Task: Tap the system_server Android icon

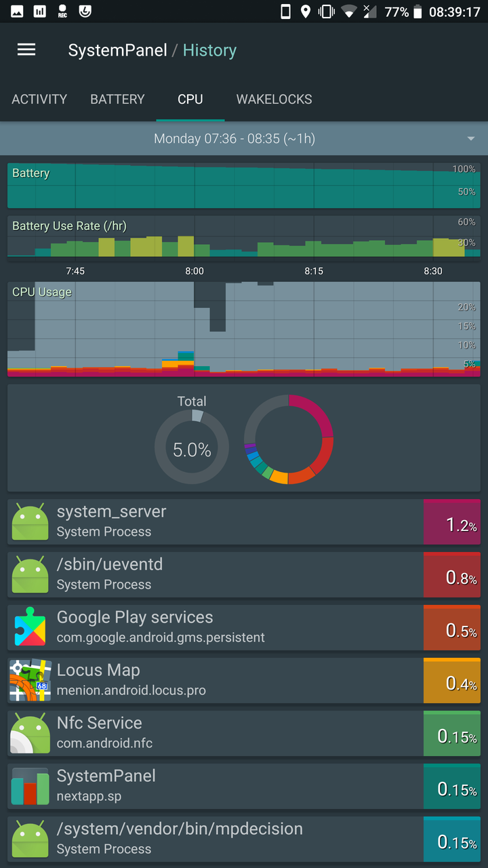Action: pyautogui.click(x=30, y=521)
